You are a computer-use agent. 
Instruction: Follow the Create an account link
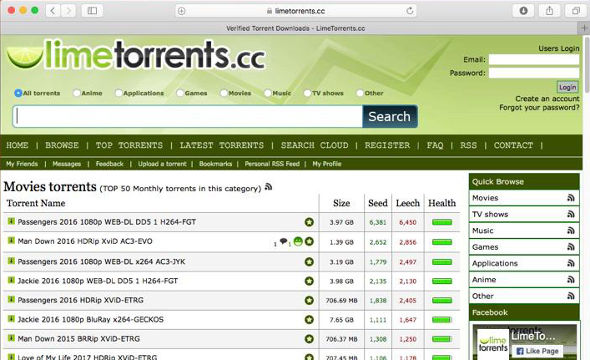[x=547, y=99]
